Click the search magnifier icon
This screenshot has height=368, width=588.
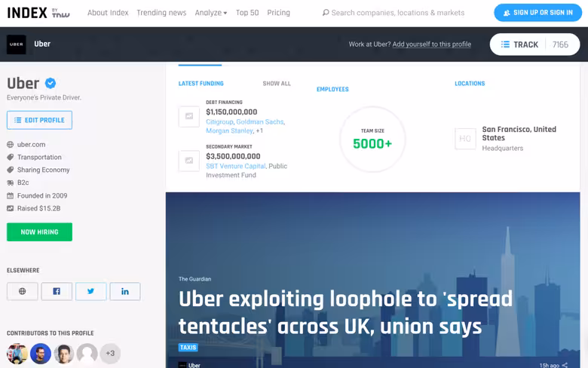(x=326, y=13)
